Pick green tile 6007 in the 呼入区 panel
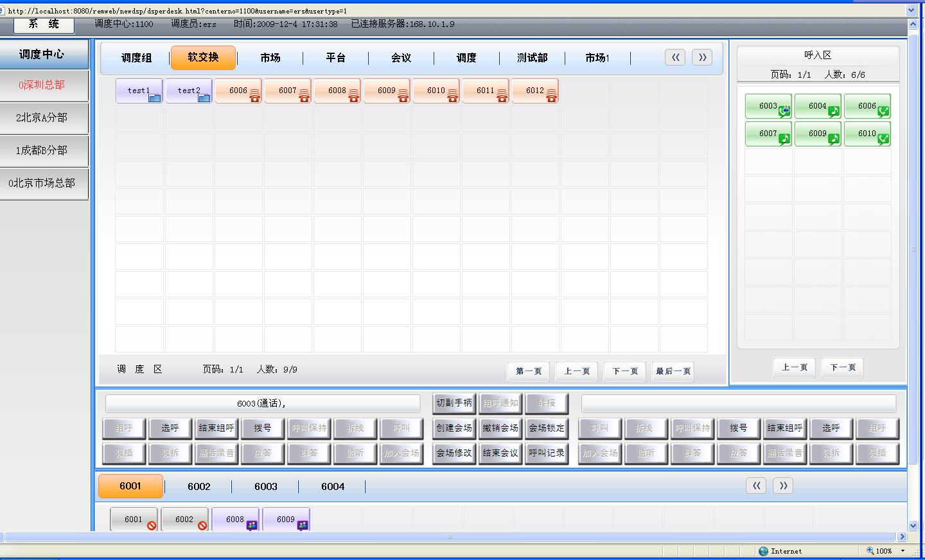Screen dimensions: 925x560 tap(768, 134)
